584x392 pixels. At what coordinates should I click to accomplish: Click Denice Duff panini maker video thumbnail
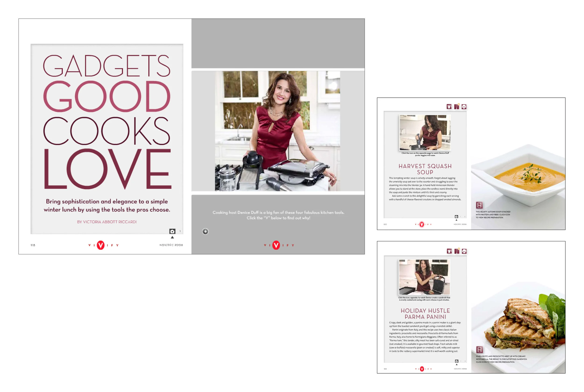(424, 277)
